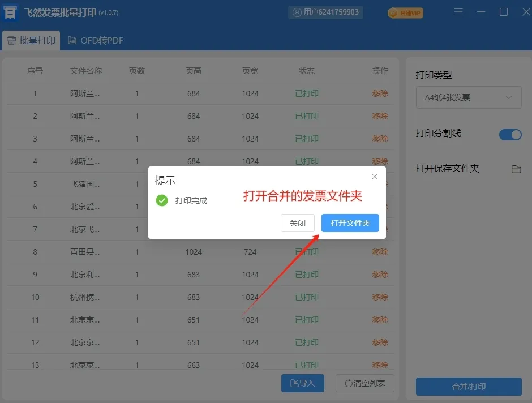Click 打开文件夹 in the dialog
This screenshot has width=532, height=403.
(x=350, y=223)
